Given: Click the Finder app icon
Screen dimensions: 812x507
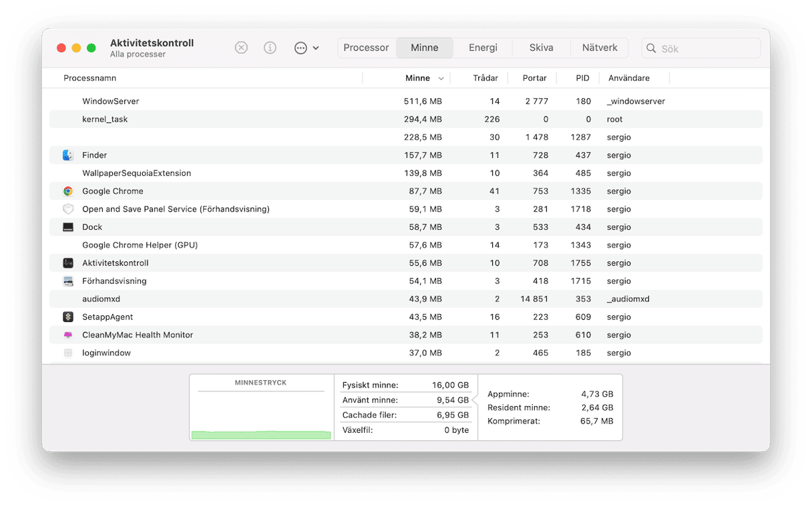Looking at the screenshot, I should (68, 155).
